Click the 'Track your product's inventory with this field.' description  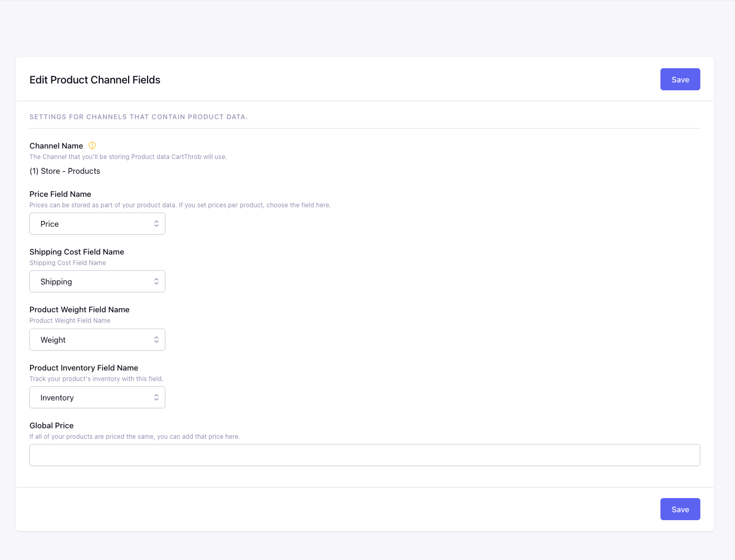pos(97,379)
